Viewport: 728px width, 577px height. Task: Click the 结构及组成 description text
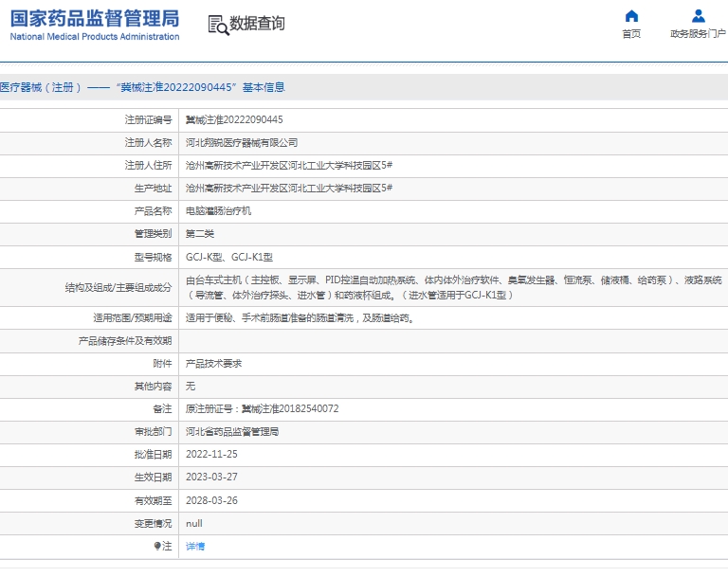click(454, 287)
